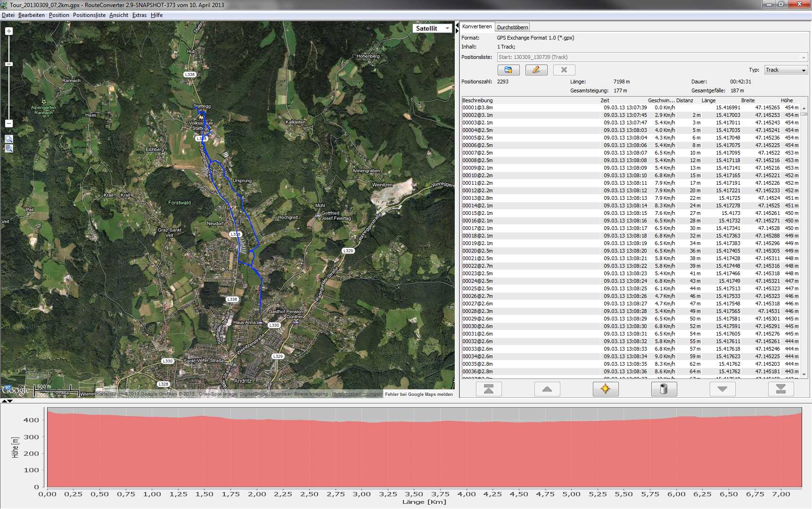This screenshot has height=509, width=812.
Task: Click the map zoom slider handle
Action: (9, 64)
